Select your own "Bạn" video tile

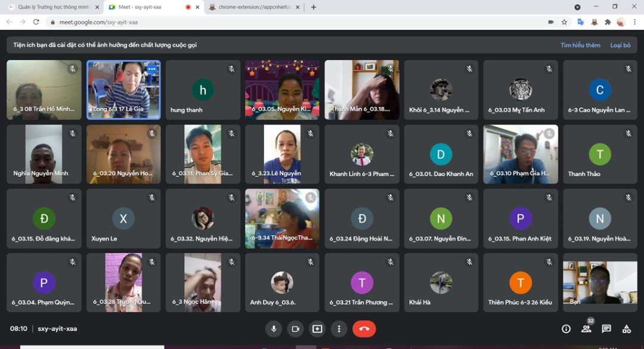coord(600,282)
